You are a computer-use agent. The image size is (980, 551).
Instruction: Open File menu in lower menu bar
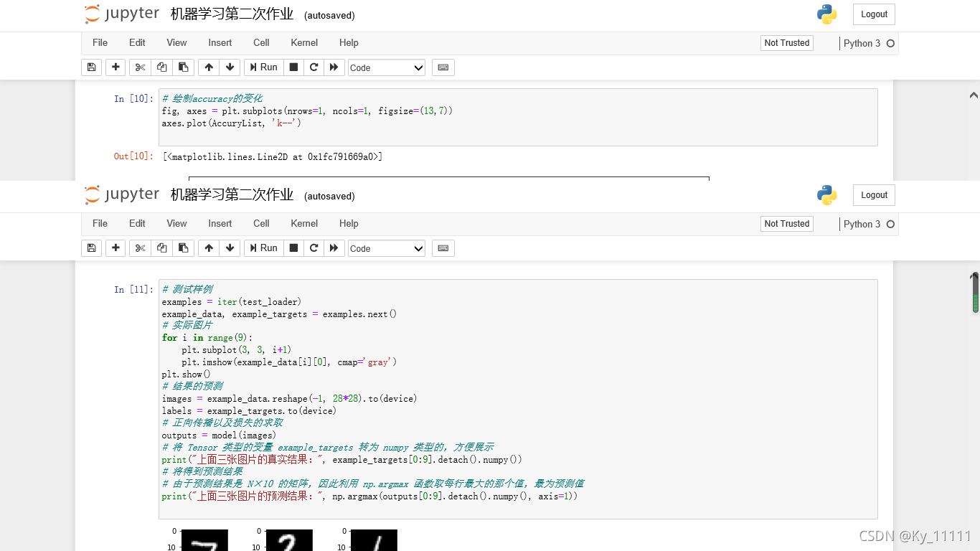click(x=100, y=224)
